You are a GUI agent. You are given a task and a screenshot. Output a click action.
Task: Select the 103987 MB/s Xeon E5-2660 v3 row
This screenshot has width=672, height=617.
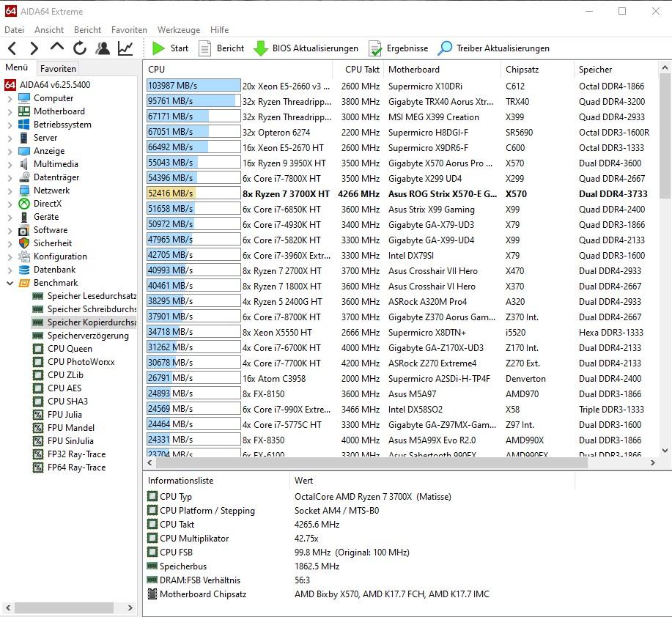pyautogui.click(x=401, y=86)
